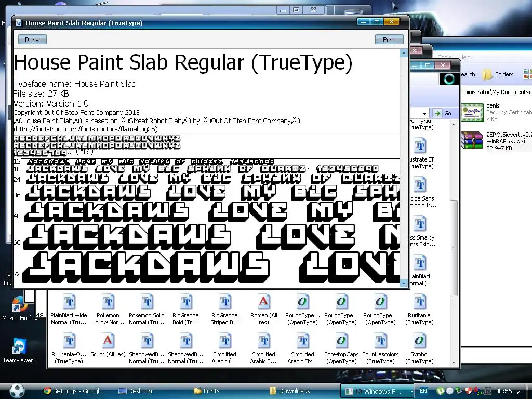The width and height of the screenshot is (532, 399).
Task: Select the Sprinklescolors TrueType font icon
Action: [380, 340]
